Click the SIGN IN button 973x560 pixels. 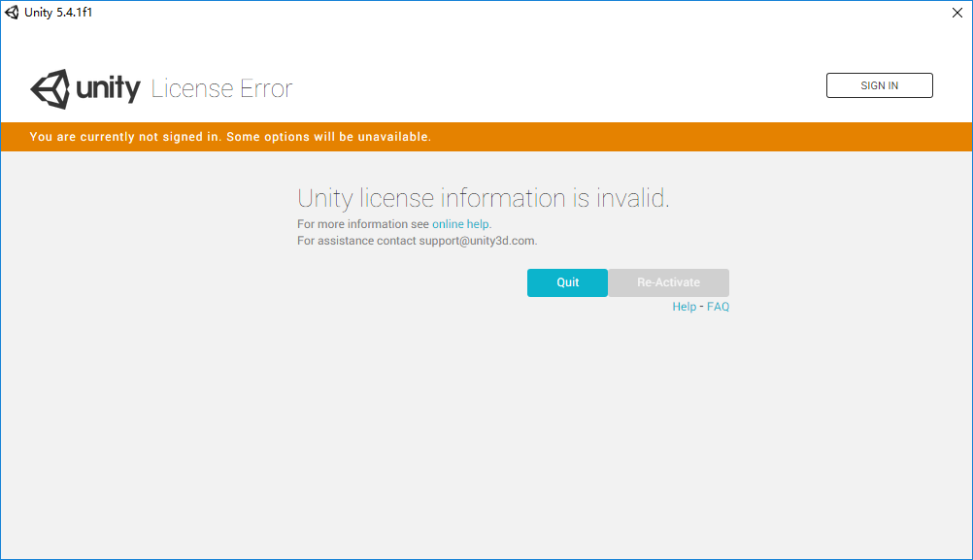click(x=880, y=85)
